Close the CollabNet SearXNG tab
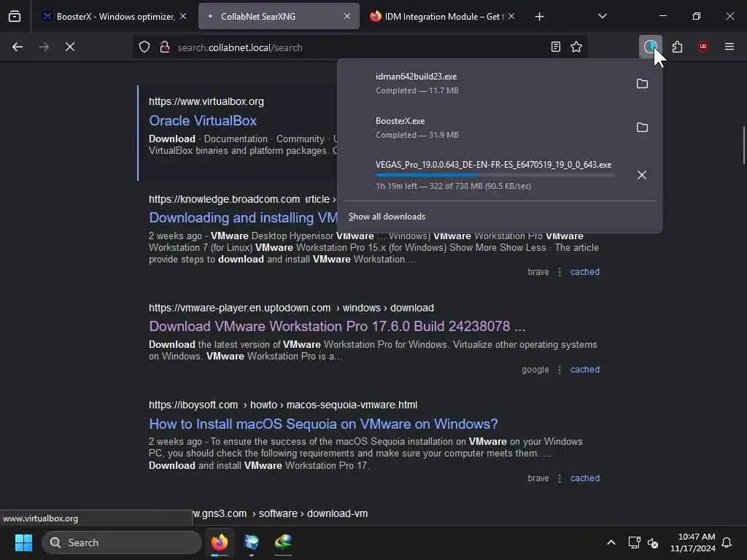The width and height of the screenshot is (747, 560). [347, 17]
